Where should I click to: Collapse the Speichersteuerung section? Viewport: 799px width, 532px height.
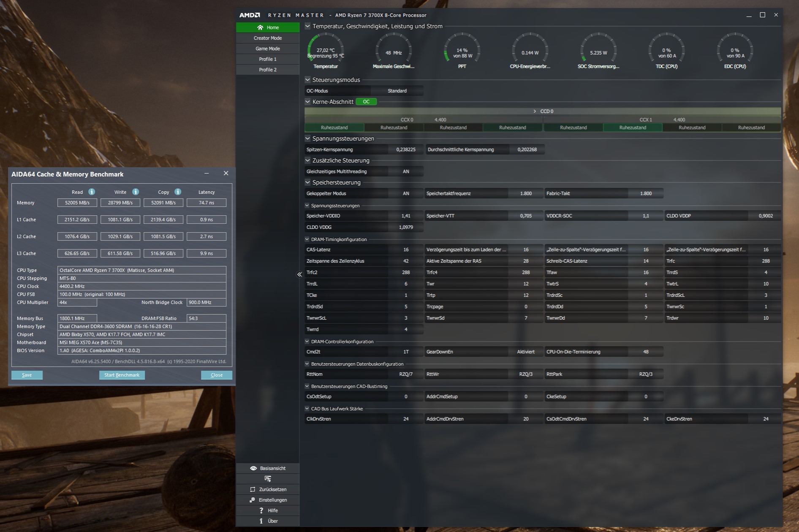pyautogui.click(x=307, y=182)
